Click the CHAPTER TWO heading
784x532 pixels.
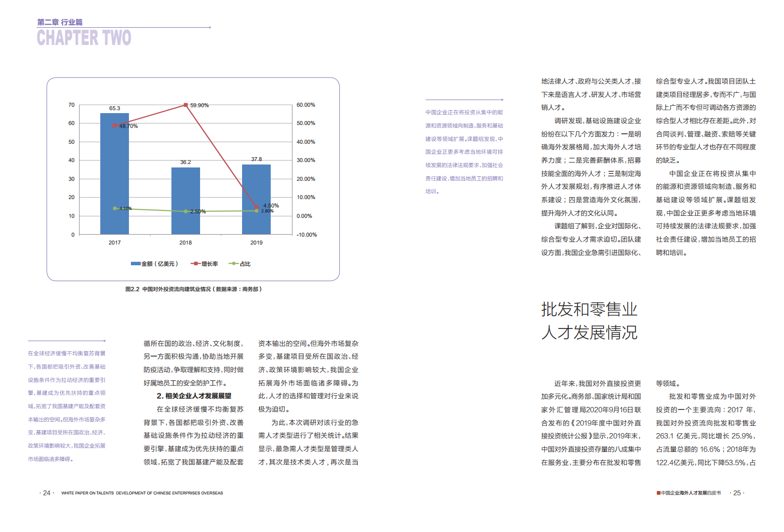click(x=84, y=38)
